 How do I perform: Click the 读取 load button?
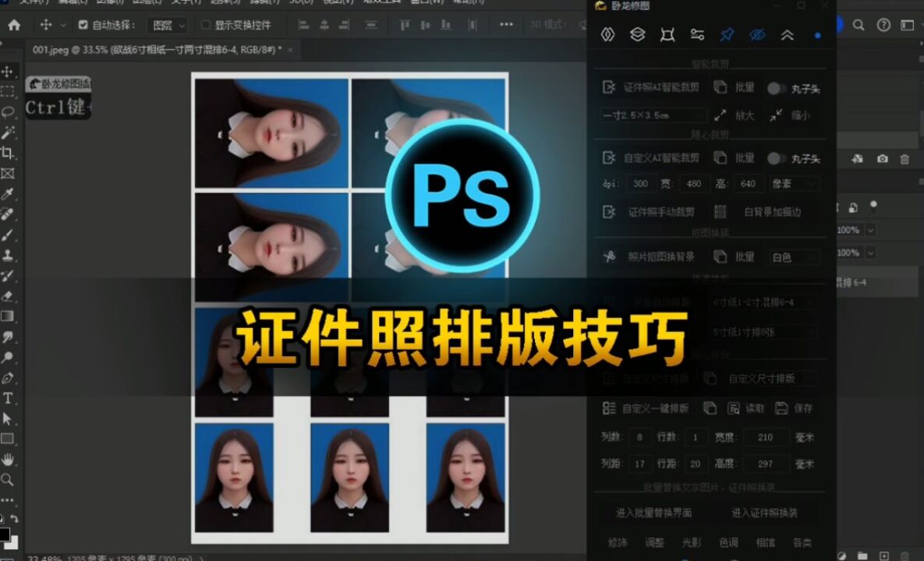tap(745, 408)
